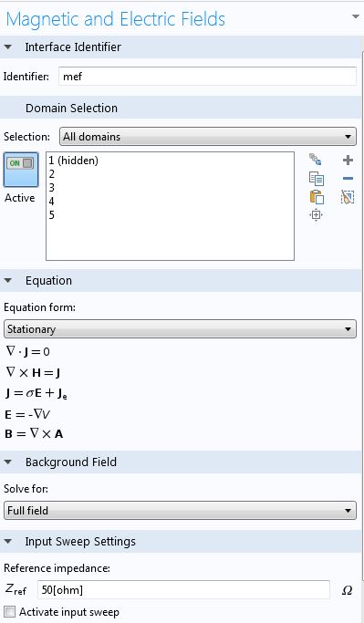Remove from selection with minus icon
This screenshot has height=623, width=364.
[x=348, y=179]
